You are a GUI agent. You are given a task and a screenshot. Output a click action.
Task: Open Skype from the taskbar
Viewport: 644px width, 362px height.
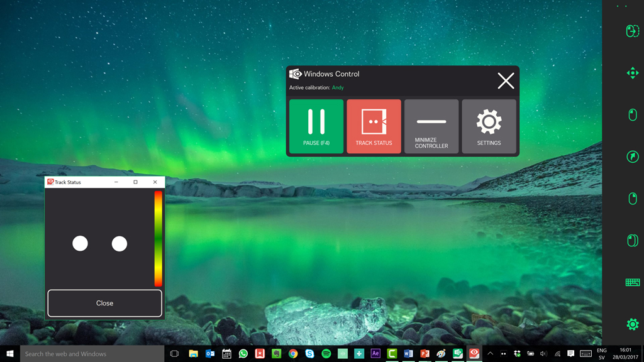click(309, 353)
